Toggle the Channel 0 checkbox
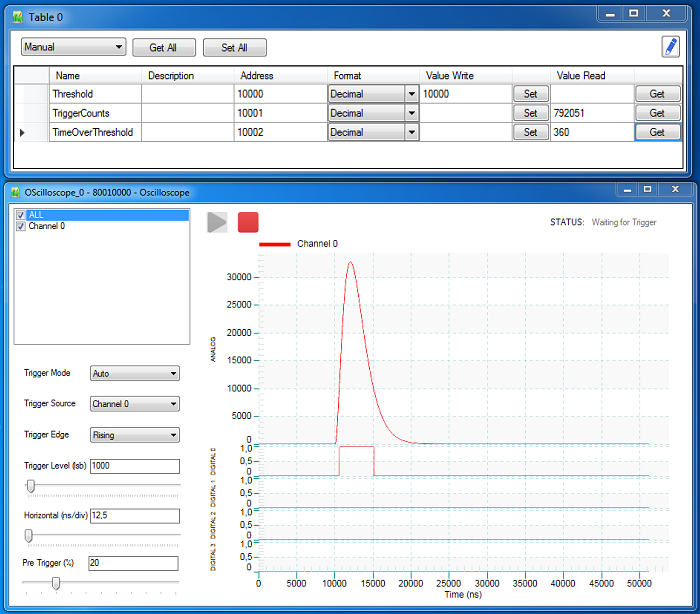This screenshot has width=700, height=614. [x=21, y=226]
